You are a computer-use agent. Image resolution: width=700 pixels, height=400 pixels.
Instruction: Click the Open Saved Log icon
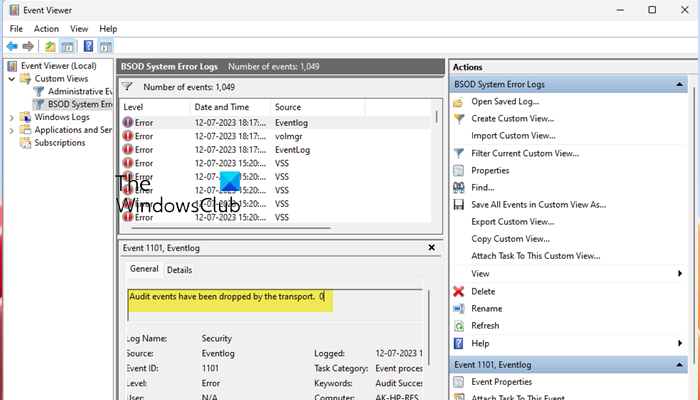tap(459, 102)
